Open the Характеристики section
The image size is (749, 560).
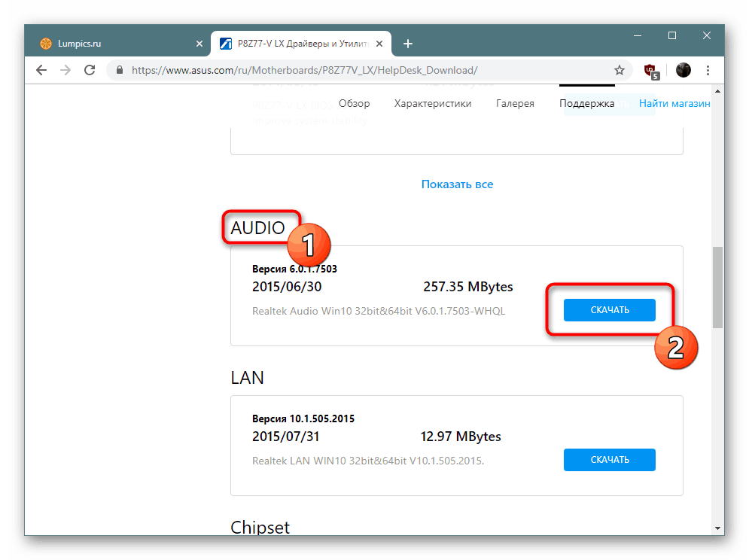click(433, 104)
